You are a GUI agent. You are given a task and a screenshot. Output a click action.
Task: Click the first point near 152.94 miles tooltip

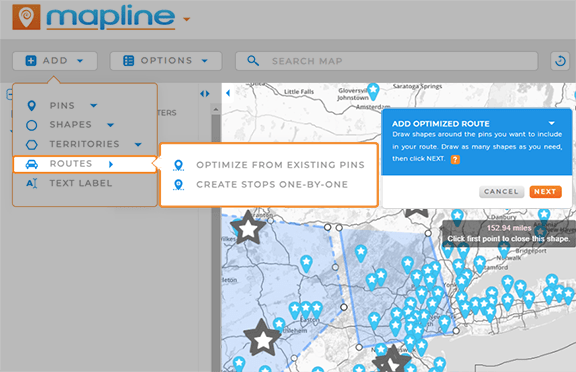[428, 233]
